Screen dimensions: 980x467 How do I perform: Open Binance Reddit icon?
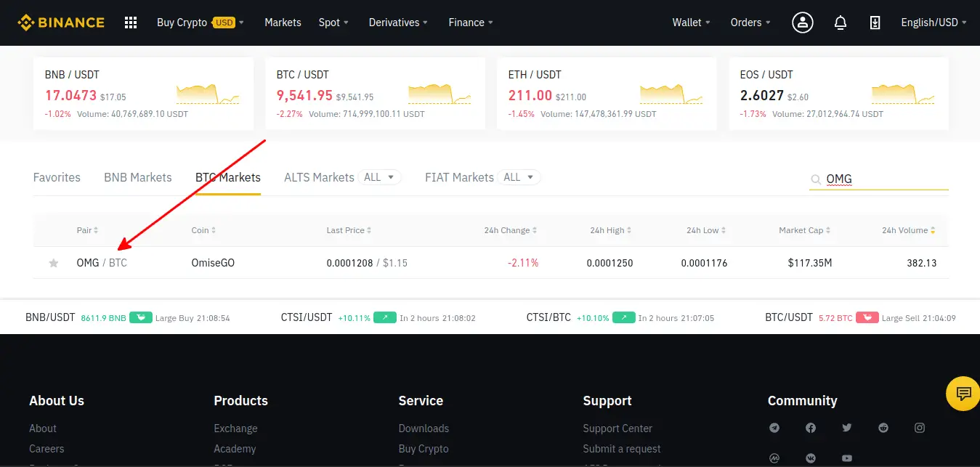(883, 428)
